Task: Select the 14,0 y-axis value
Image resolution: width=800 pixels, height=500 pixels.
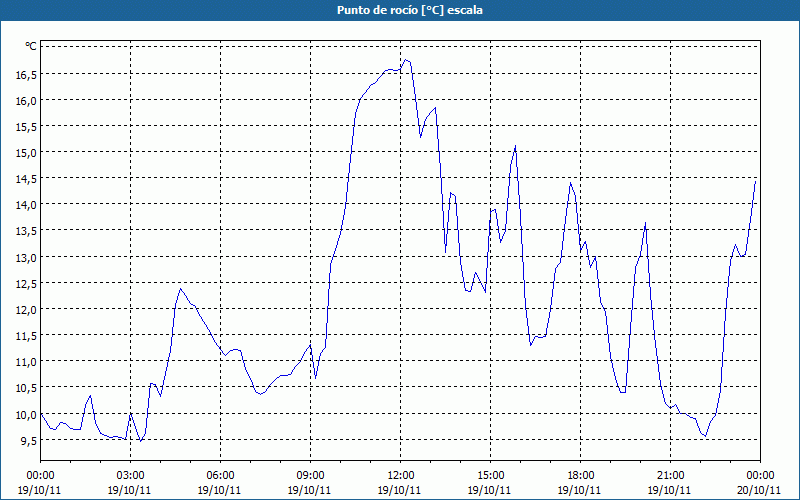Action: coord(26,205)
